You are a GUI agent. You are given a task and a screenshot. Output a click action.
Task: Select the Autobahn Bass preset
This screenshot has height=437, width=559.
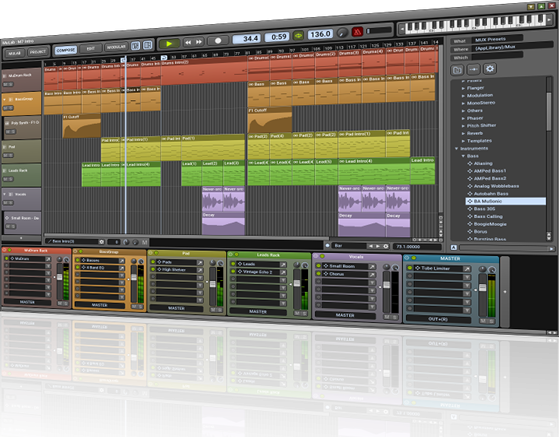(x=491, y=194)
